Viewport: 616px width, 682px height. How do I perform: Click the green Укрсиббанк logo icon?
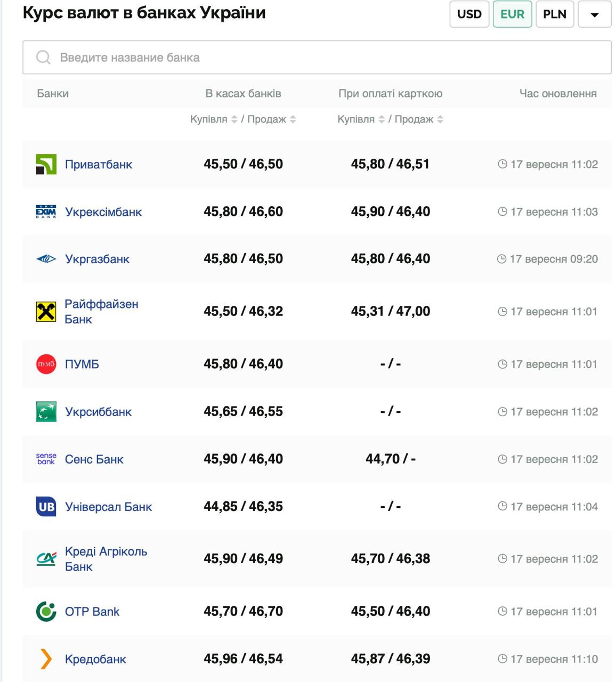click(46, 412)
